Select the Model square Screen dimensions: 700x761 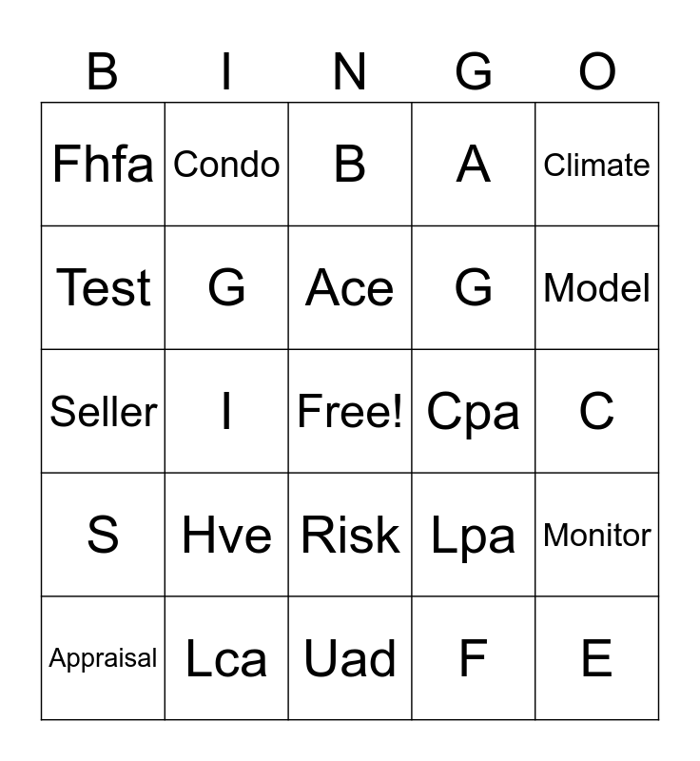[596, 287]
